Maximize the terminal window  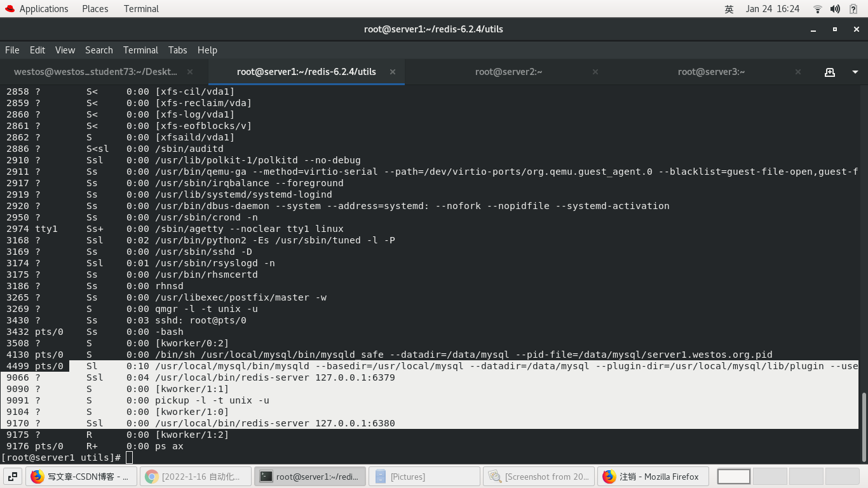coord(835,29)
